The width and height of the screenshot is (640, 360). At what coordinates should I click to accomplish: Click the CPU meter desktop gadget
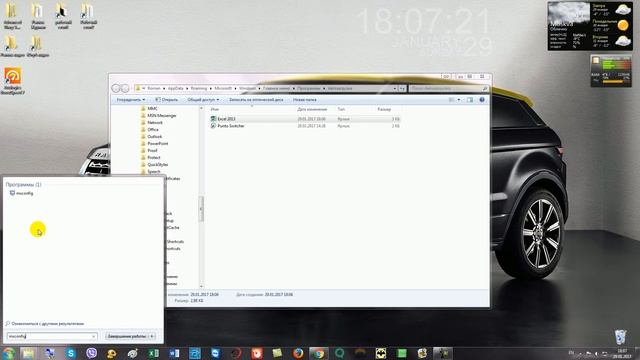click(x=611, y=71)
